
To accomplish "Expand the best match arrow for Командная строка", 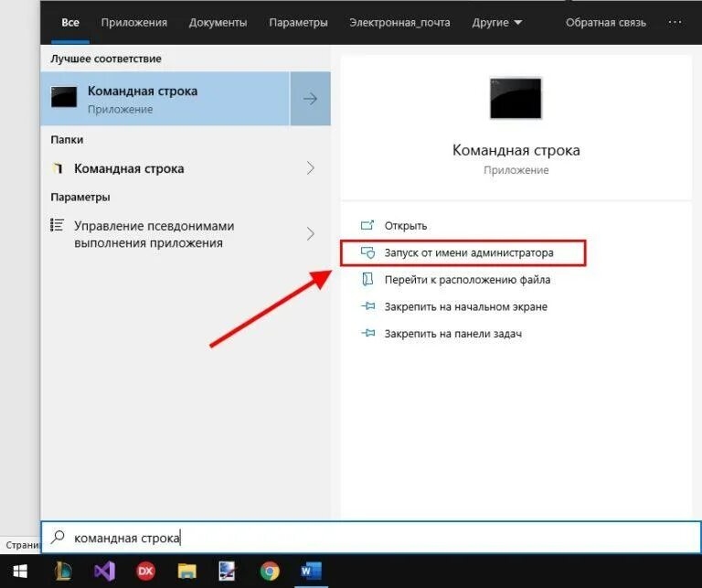I will pyautogui.click(x=310, y=99).
